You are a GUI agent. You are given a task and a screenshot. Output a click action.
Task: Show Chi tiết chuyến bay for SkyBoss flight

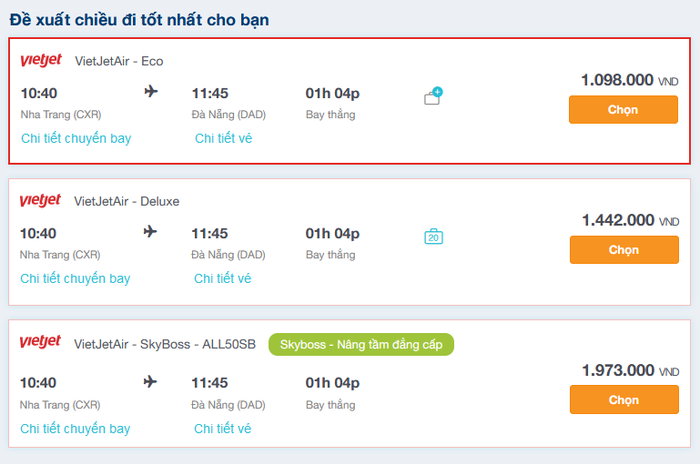click(x=75, y=428)
